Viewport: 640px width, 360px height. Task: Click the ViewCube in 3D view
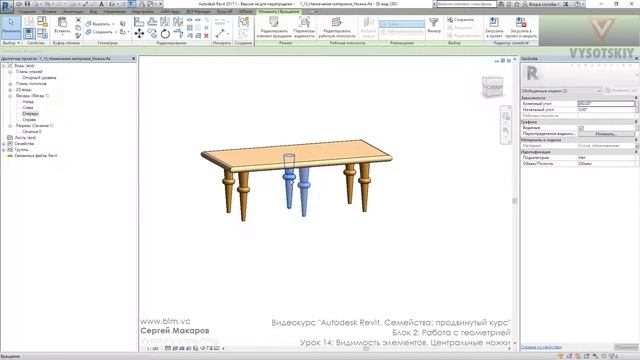click(492, 87)
